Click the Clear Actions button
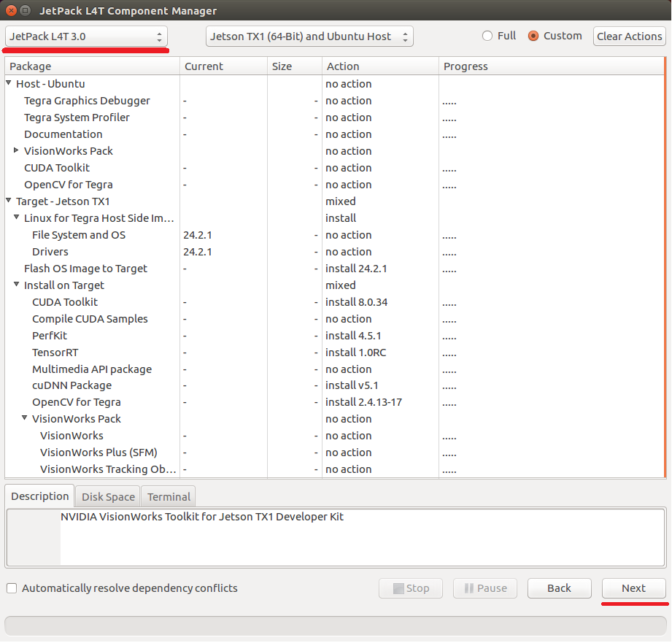This screenshot has width=672, height=643. point(629,36)
